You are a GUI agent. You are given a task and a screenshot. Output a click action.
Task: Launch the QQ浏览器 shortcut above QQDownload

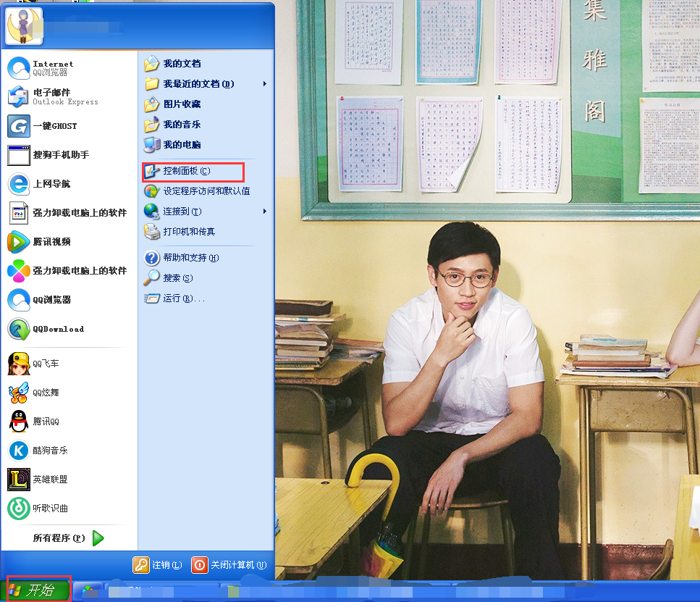69,300
